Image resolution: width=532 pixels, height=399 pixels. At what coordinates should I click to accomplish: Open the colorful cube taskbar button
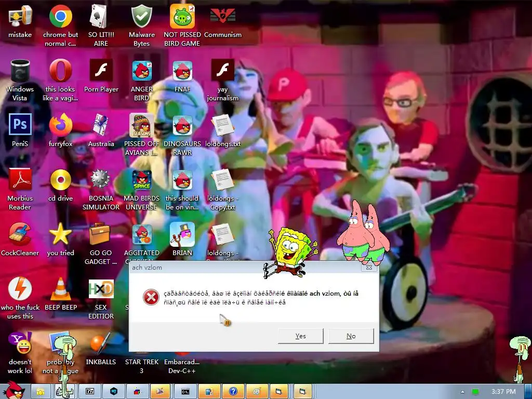pyautogui.click(x=137, y=392)
